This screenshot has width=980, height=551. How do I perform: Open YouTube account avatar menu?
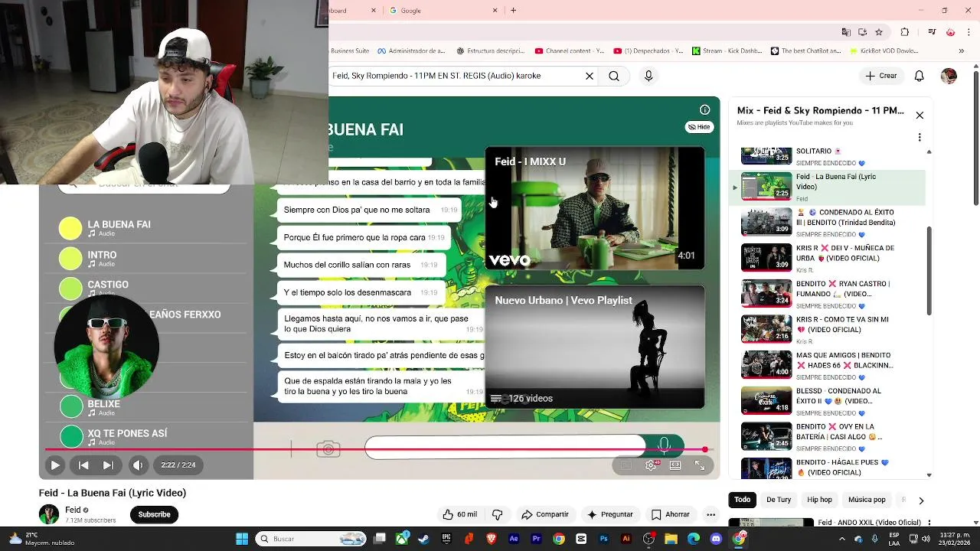tap(949, 76)
